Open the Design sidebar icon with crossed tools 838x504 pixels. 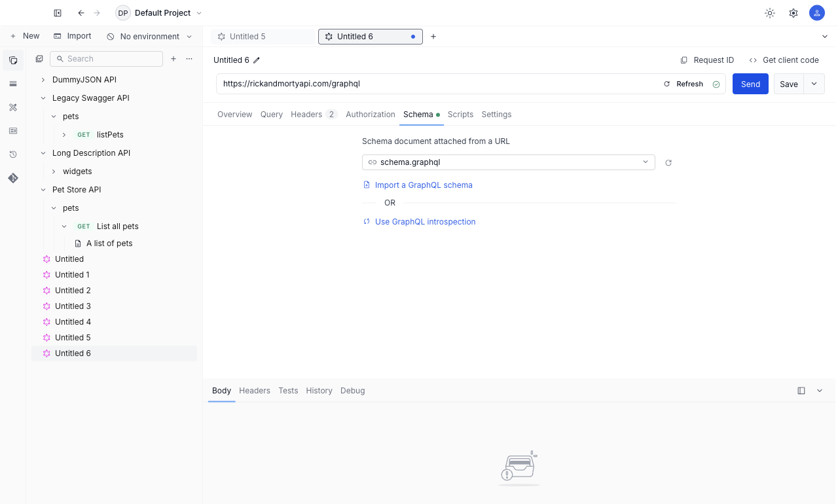pos(13,107)
